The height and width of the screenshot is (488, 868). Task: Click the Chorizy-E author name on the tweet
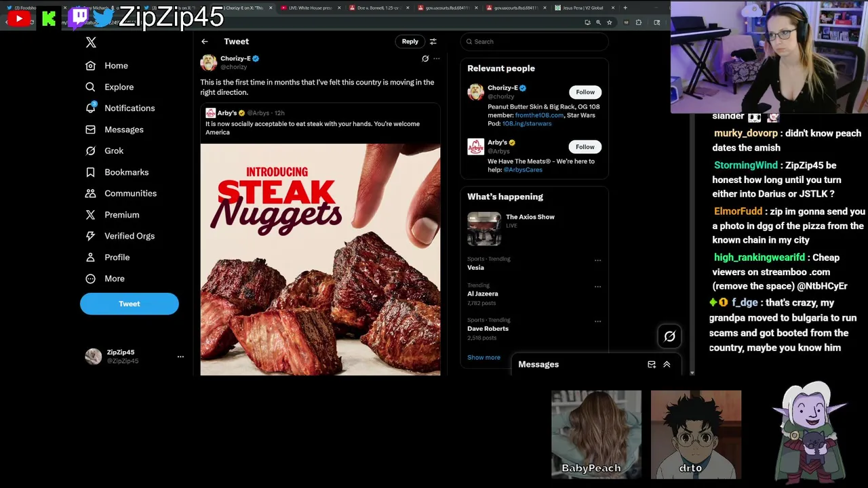pyautogui.click(x=235, y=58)
